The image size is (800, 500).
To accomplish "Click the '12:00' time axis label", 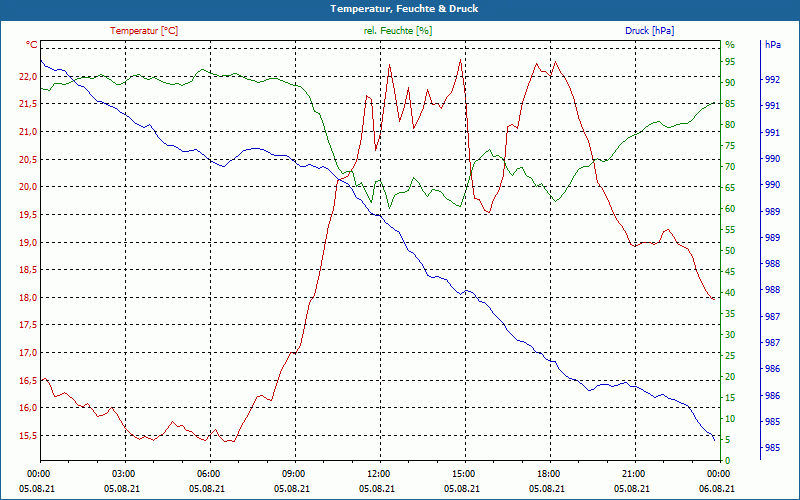I will tap(379, 474).
